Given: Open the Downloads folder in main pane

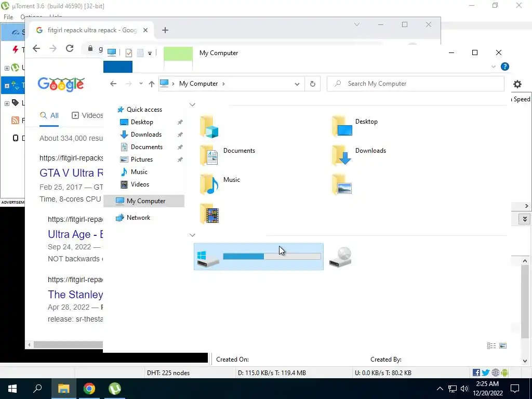Looking at the screenshot, I should [x=359, y=155].
